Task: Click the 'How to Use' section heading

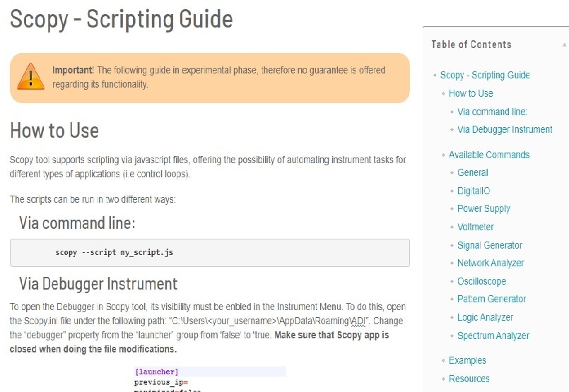Action: coord(54,131)
